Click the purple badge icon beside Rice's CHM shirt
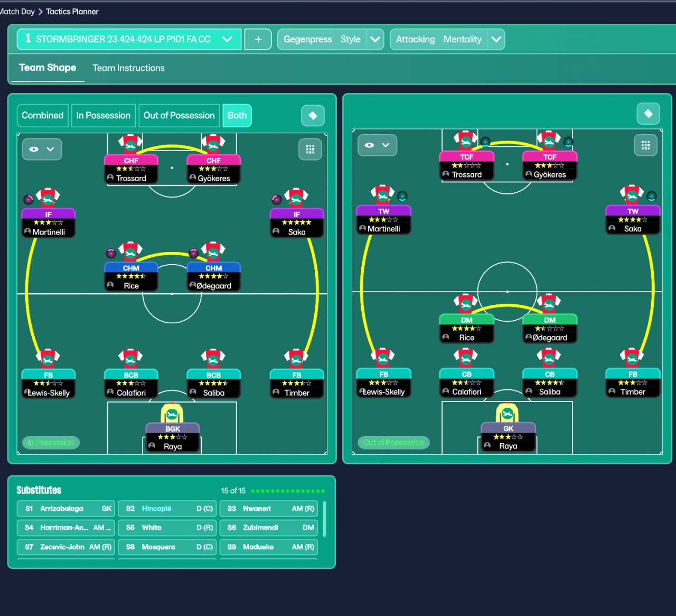 [111, 253]
